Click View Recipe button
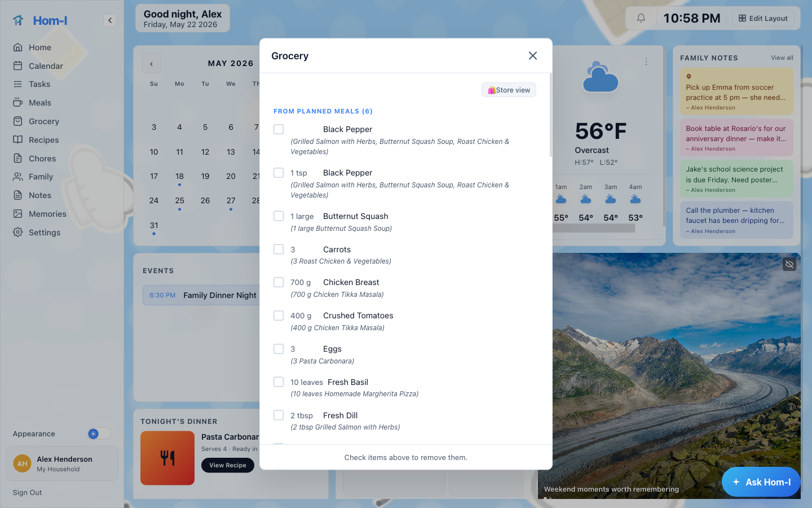The image size is (812, 508). [228, 465]
